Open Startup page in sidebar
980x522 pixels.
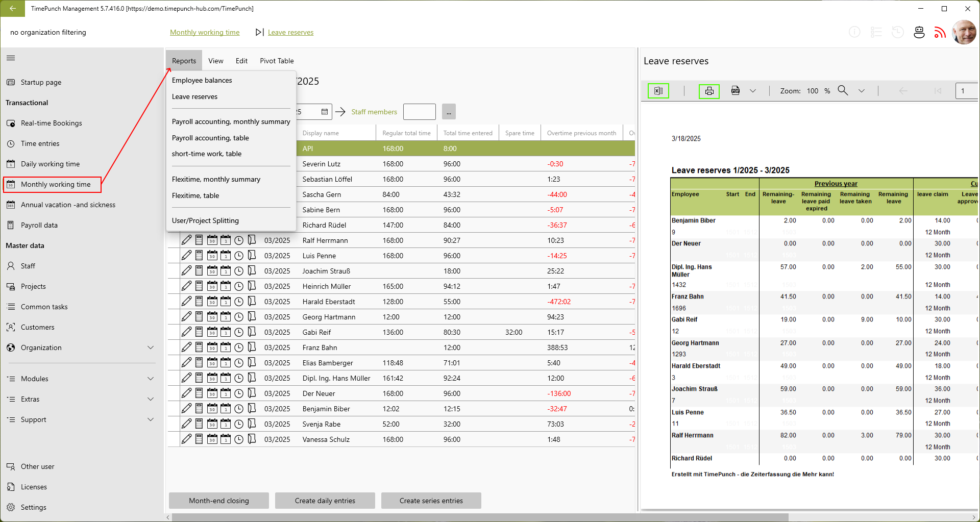[41, 82]
